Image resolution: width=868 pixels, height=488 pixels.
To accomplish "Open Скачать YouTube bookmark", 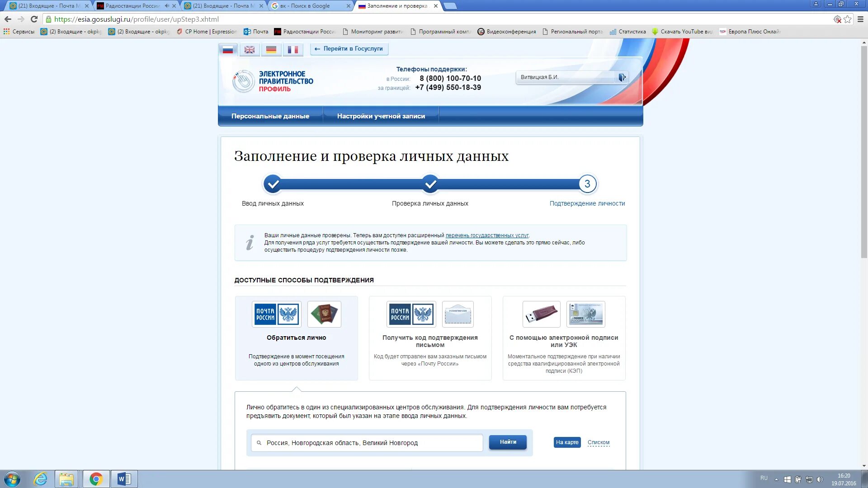I will [x=682, y=32].
